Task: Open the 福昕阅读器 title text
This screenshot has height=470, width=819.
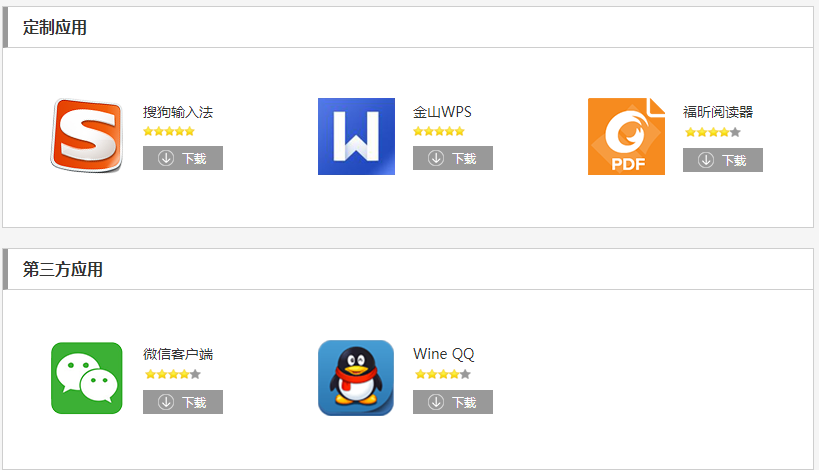Action: pos(718,112)
